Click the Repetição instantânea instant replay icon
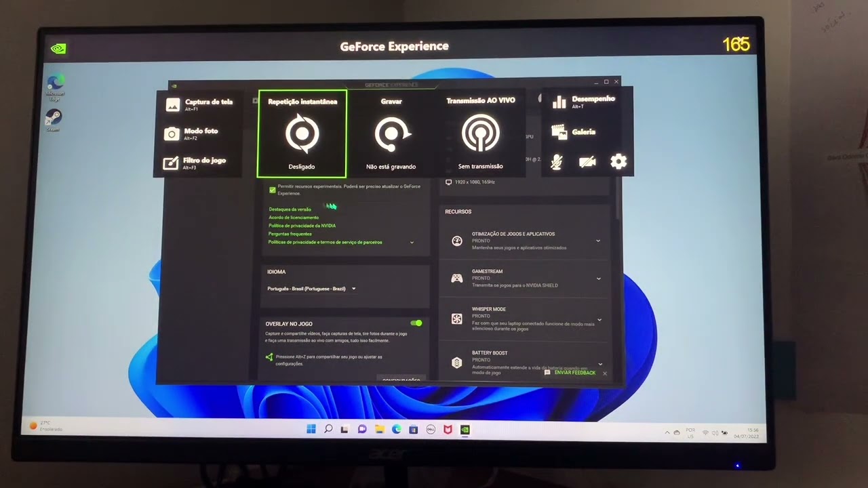868x488 pixels. (x=302, y=134)
